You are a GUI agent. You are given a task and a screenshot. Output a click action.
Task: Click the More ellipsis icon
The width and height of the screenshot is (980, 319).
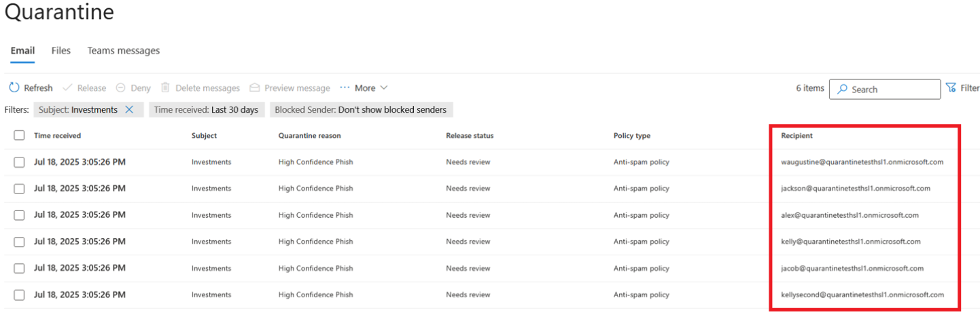click(345, 88)
